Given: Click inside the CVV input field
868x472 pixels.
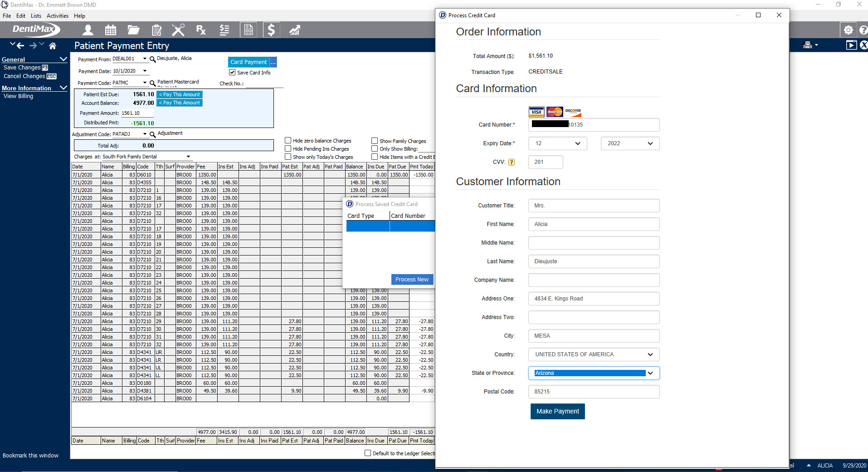Looking at the screenshot, I should tap(545, 162).
